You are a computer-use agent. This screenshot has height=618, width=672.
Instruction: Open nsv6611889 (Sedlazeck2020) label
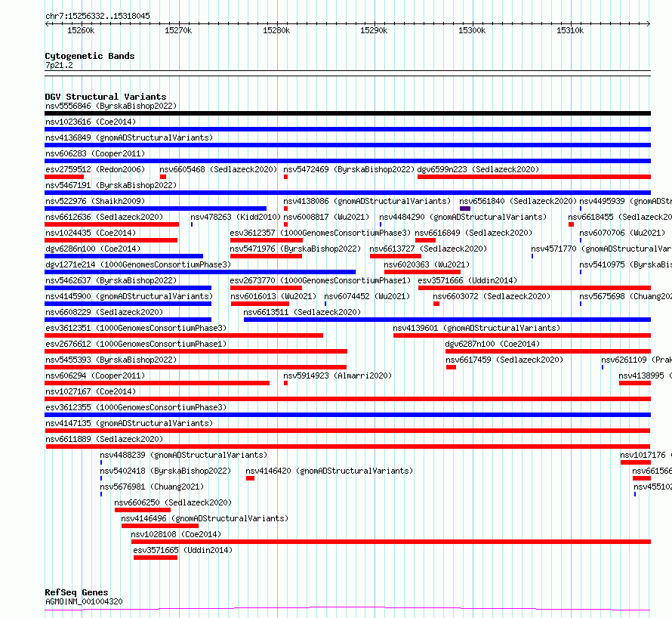[104, 439]
